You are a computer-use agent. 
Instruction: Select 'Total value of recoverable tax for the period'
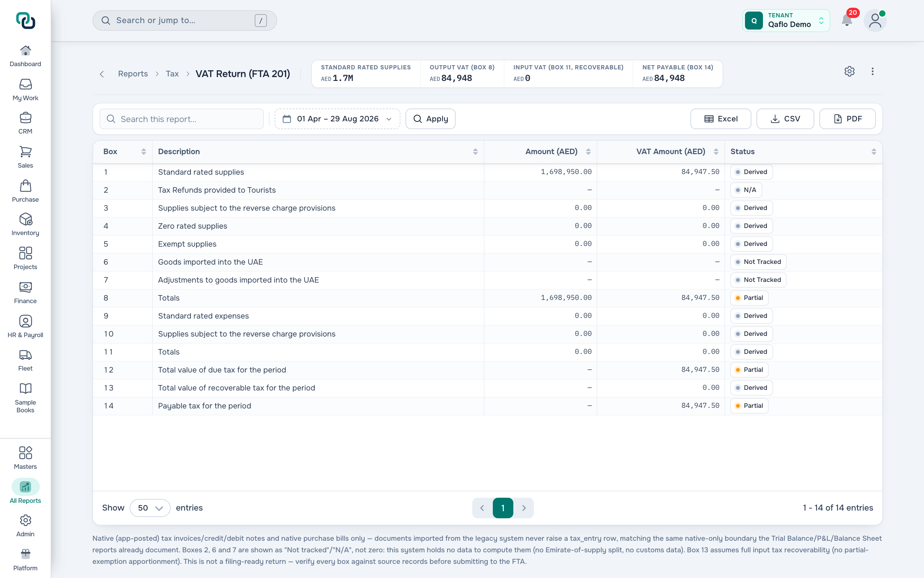point(488,388)
